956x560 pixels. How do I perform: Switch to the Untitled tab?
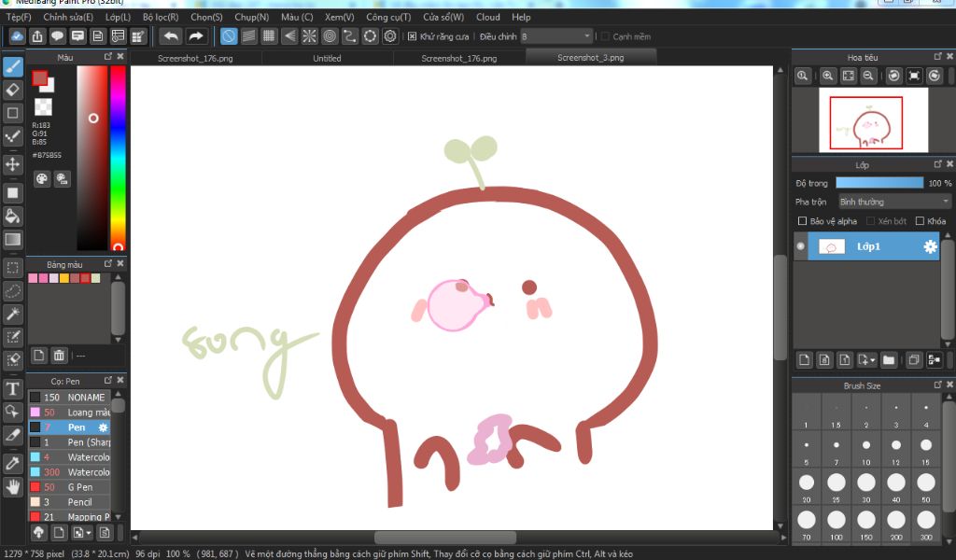coord(328,59)
